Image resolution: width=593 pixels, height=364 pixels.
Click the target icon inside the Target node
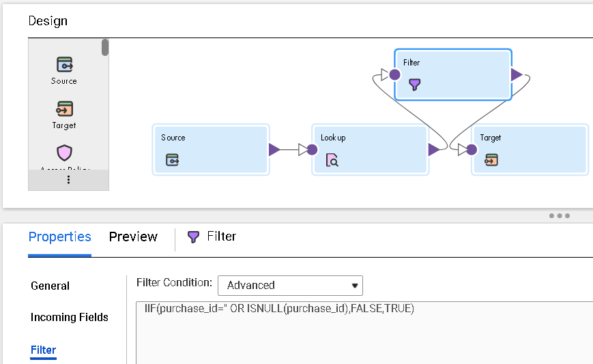[x=491, y=160]
